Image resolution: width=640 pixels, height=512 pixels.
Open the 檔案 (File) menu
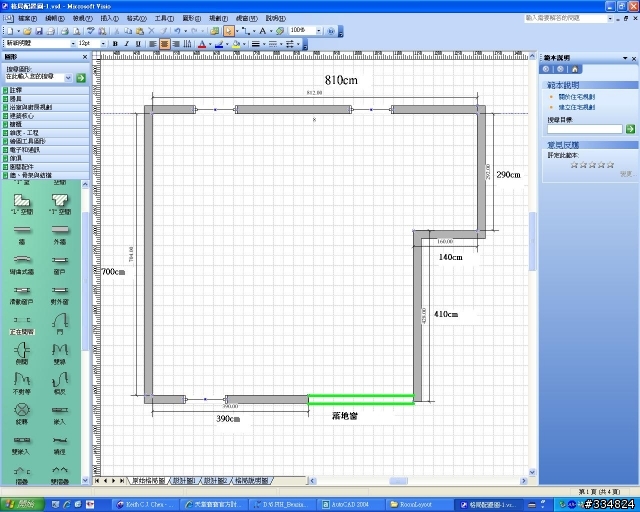pyautogui.click(x=27, y=18)
